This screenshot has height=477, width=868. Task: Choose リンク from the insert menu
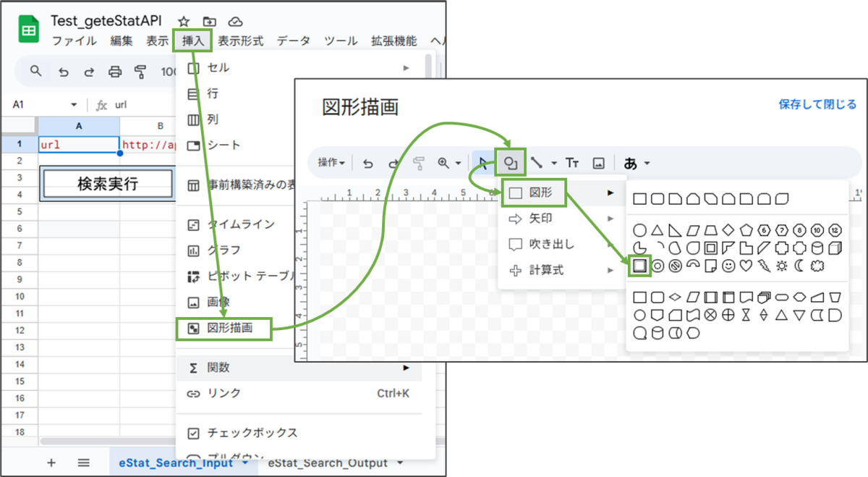[299, 394]
